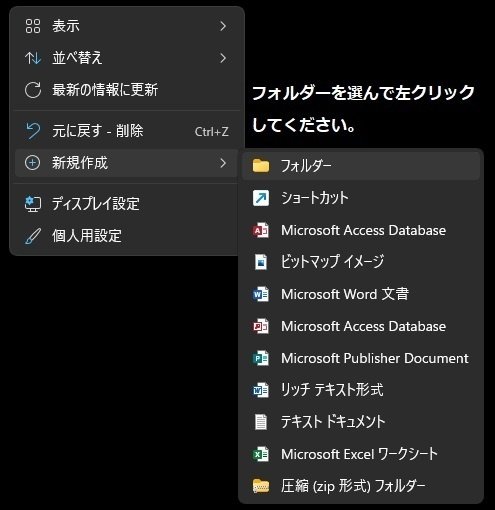Choose 元に戻す - 削除 undo entry
The width and height of the screenshot is (495, 510).
coord(127,131)
